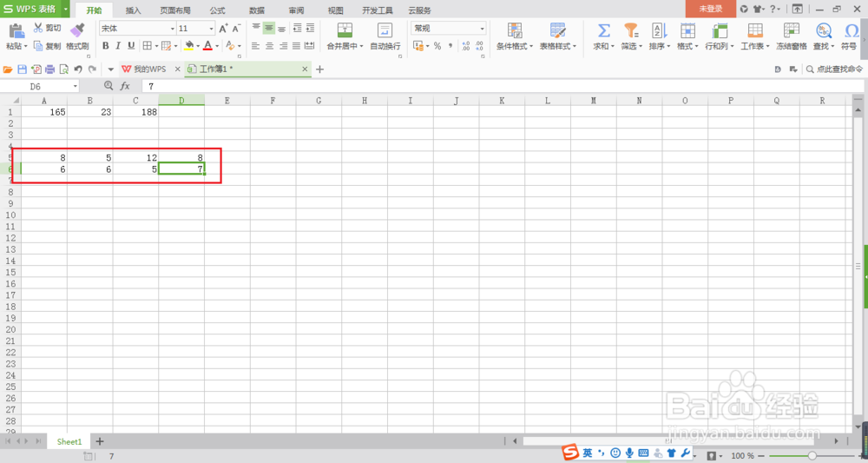Click the print quick-access icon
Screen dimensions: 868x463
(49, 69)
